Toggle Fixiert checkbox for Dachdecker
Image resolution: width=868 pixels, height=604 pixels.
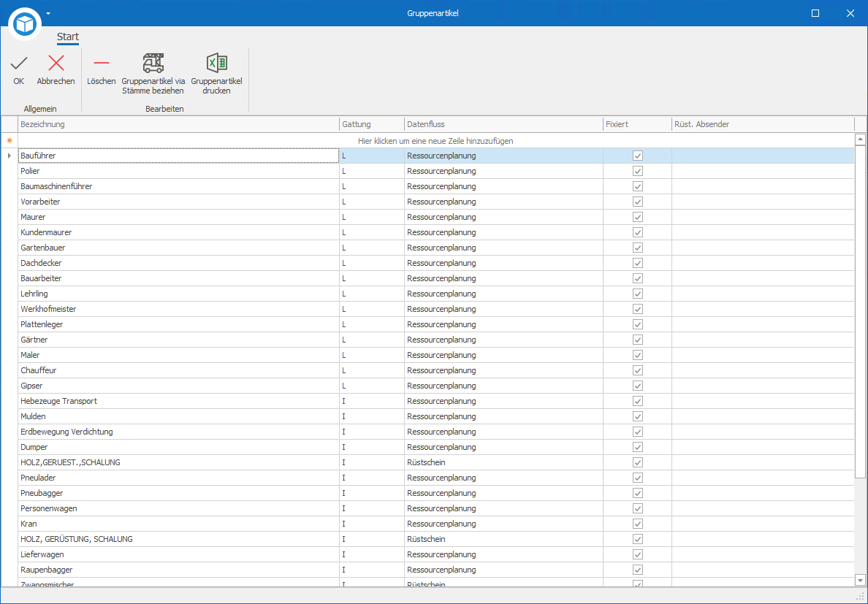tap(638, 263)
